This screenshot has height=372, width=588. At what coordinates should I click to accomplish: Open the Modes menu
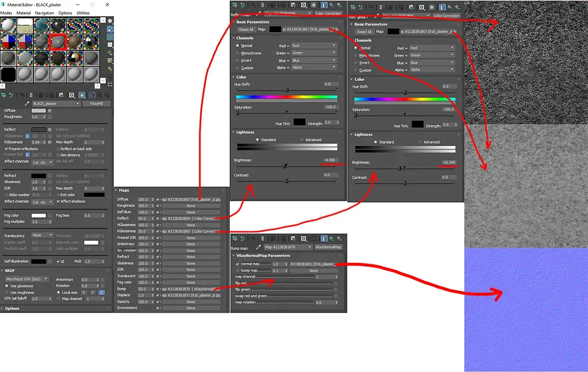[x=6, y=13]
